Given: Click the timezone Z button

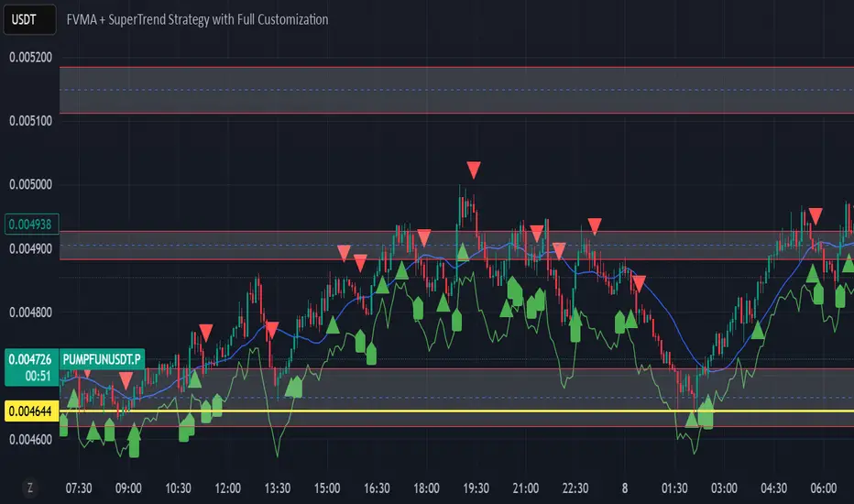Looking at the screenshot, I should pos(30,488).
